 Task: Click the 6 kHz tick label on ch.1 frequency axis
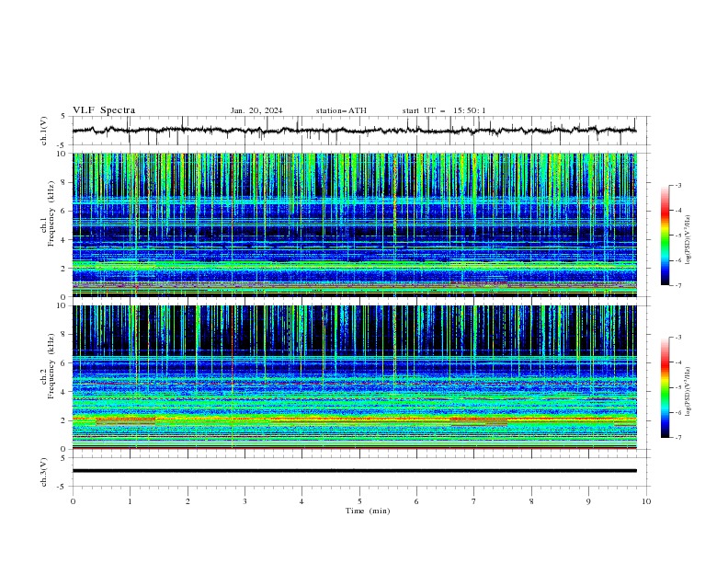64,211
